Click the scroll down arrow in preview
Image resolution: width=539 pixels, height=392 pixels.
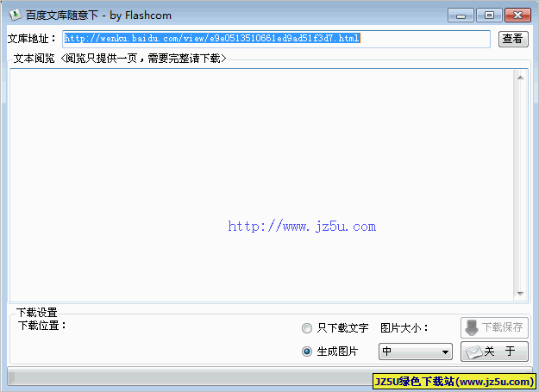pyautogui.click(x=520, y=294)
